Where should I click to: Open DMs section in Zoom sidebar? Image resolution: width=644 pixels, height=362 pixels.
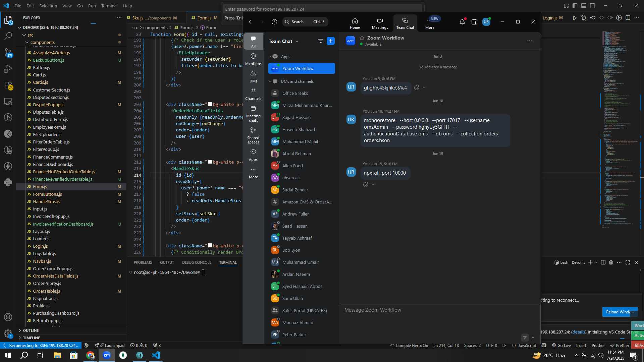253,77
